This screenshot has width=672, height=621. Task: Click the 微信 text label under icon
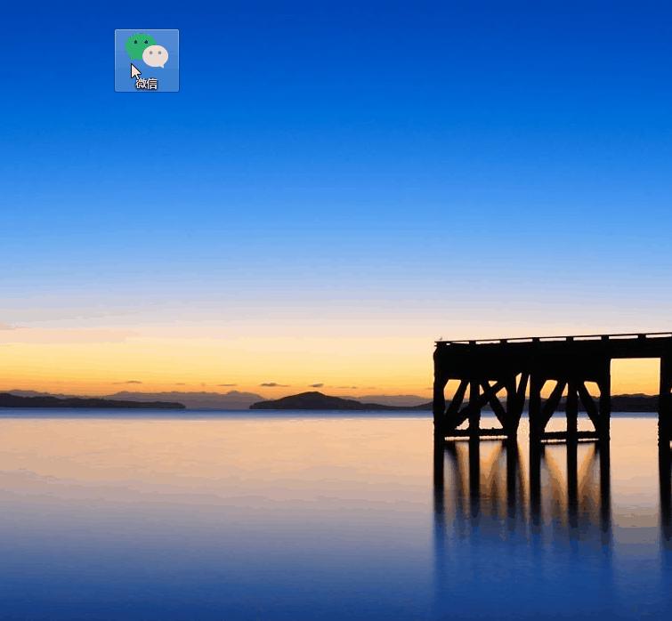coord(147,84)
